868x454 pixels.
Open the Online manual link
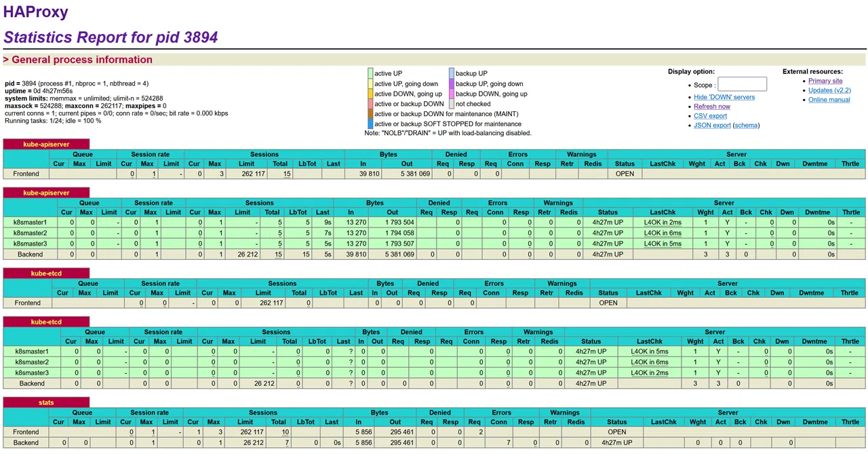click(829, 100)
